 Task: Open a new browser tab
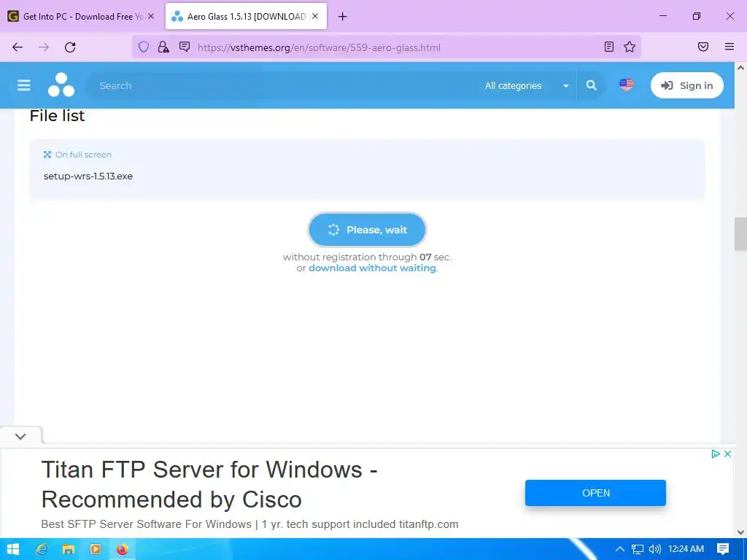343,17
